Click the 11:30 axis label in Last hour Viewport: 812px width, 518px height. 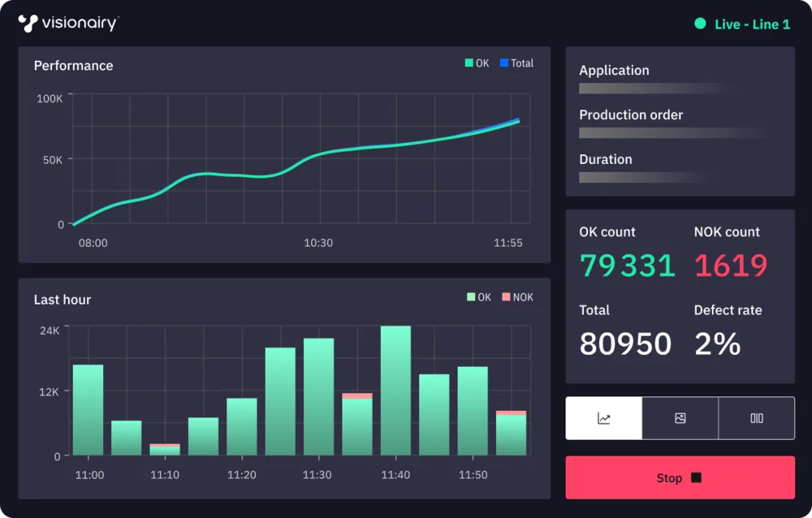317,475
